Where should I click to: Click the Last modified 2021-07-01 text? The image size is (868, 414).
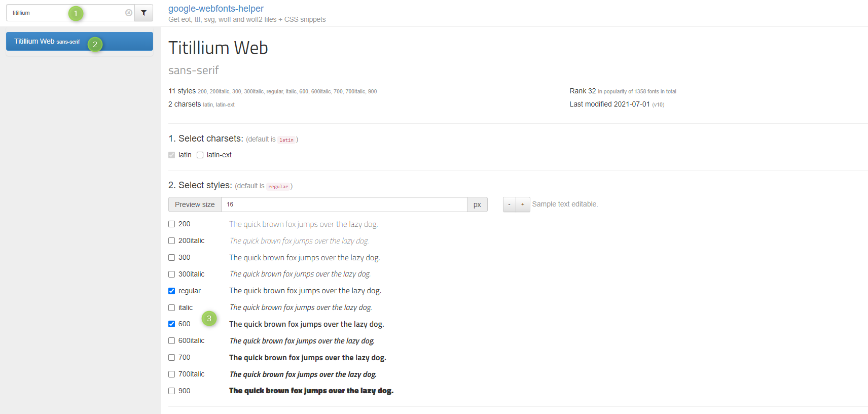coord(617,105)
